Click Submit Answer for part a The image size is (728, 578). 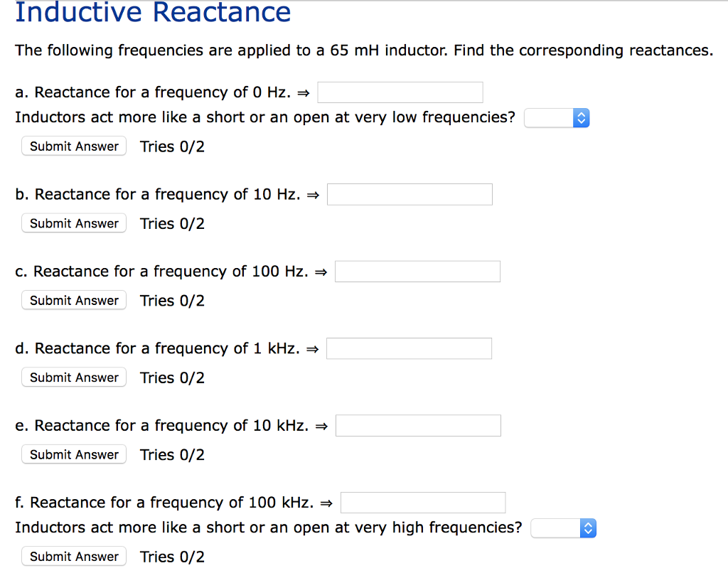coord(73,146)
